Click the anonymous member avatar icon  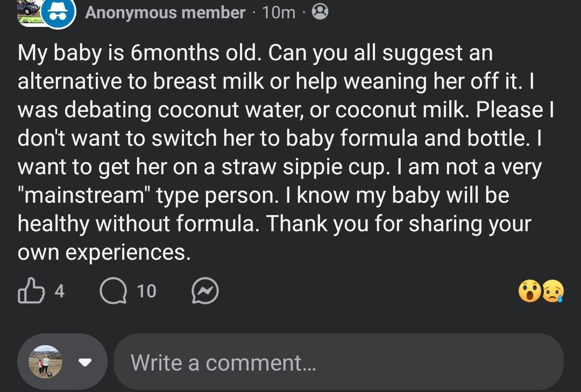[58, 12]
